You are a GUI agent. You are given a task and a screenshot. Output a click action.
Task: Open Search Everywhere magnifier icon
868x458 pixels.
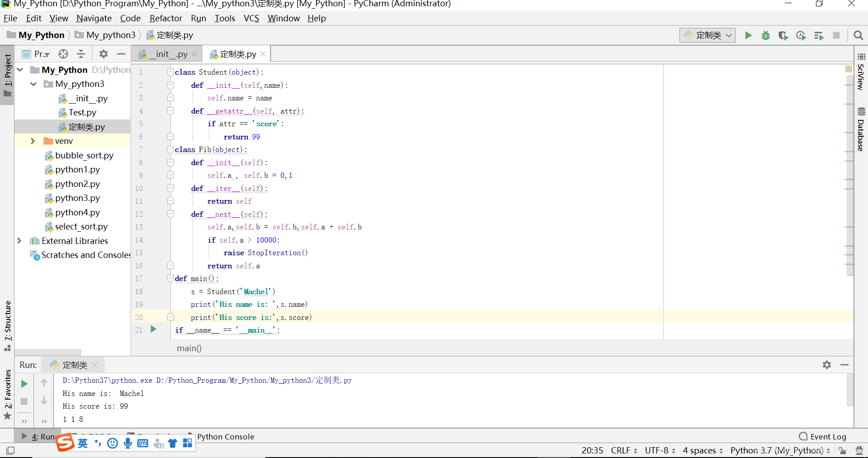point(858,35)
